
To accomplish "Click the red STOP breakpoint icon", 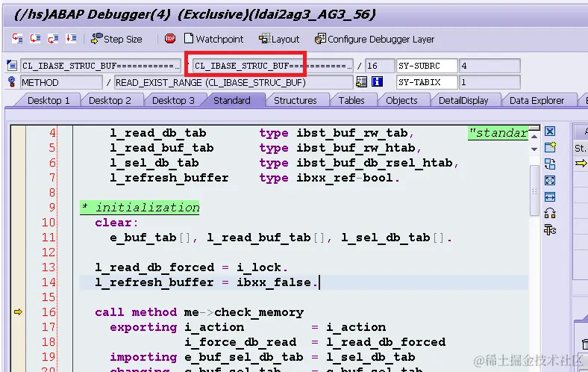I will pyautogui.click(x=170, y=38).
